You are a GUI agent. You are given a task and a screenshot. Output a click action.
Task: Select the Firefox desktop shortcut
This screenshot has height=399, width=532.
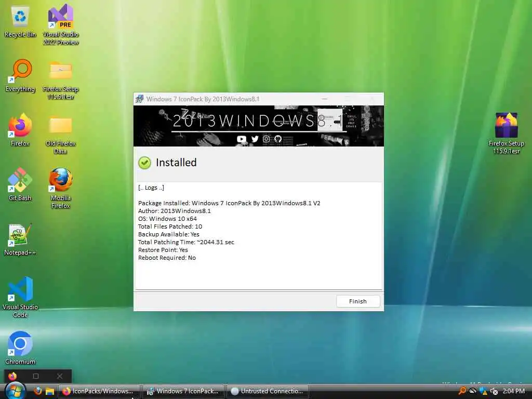(x=20, y=130)
